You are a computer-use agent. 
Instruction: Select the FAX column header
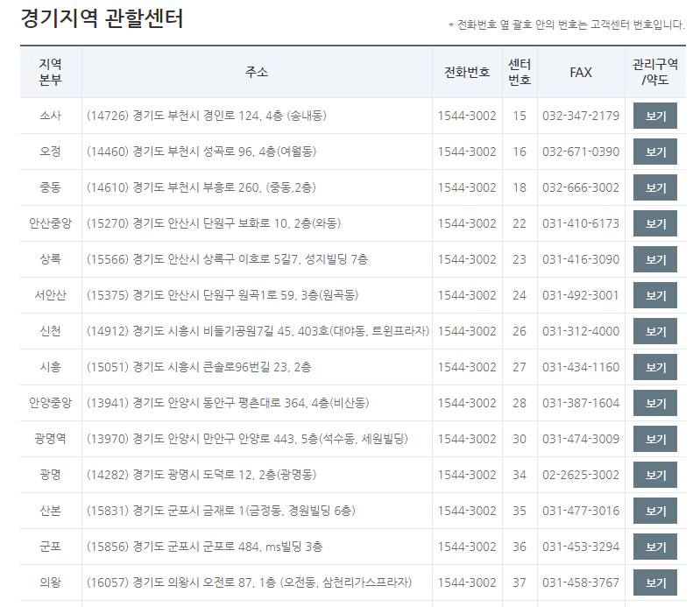point(581,73)
